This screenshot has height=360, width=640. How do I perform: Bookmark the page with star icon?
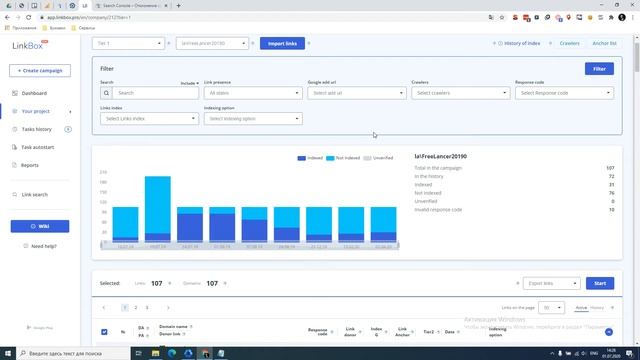click(502, 18)
